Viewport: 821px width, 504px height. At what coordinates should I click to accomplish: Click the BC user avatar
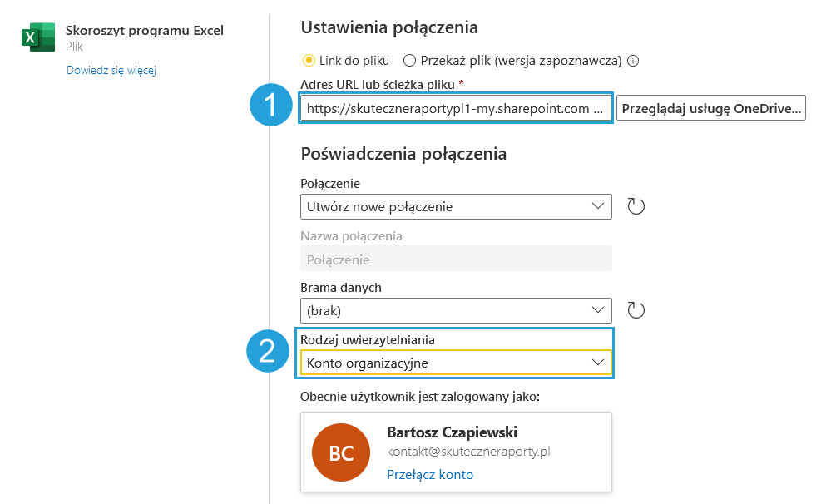pos(341,453)
